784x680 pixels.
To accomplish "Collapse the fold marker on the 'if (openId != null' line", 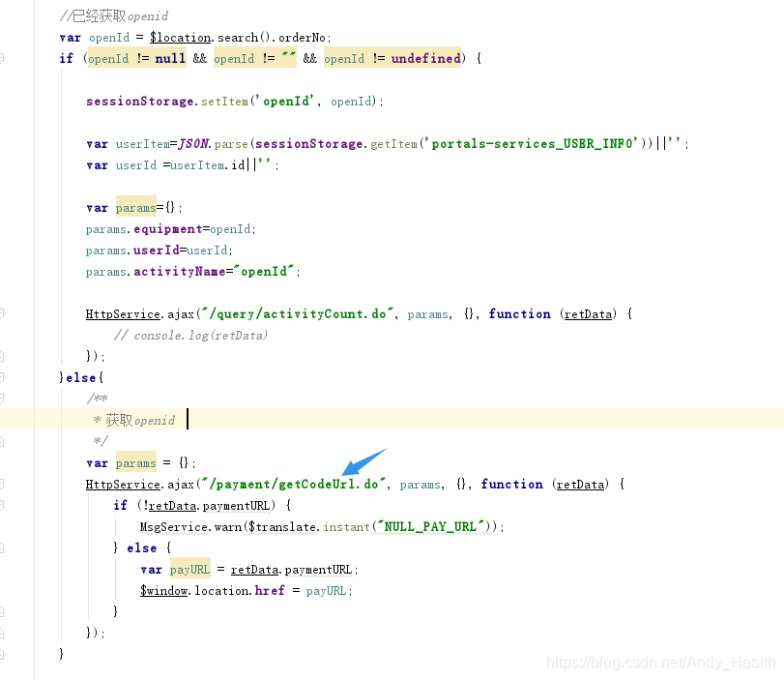I will pos(2,59).
